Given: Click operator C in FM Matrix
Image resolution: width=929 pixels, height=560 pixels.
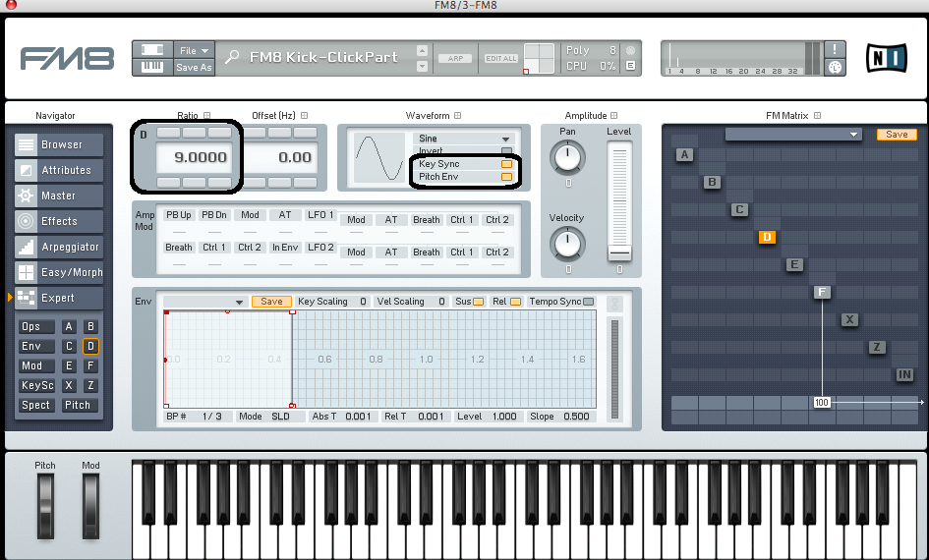Looking at the screenshot, I should tap(739, 209).
